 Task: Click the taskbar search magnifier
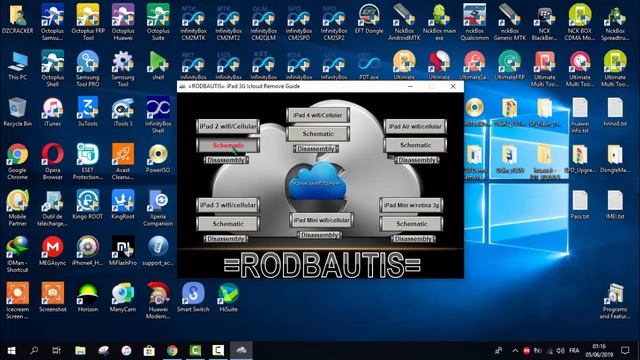pos(34,350)
